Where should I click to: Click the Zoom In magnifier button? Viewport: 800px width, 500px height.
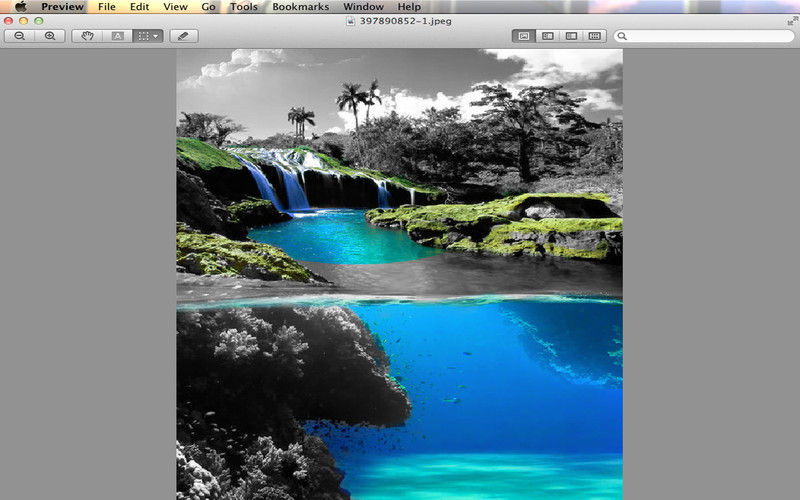[50, 36]
